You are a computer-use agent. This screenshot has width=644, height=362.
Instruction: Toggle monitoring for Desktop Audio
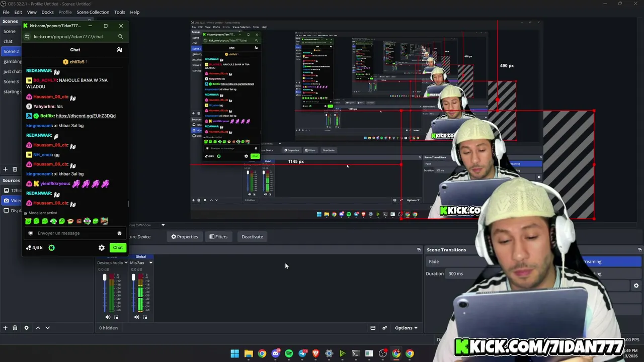coord(116,317)
